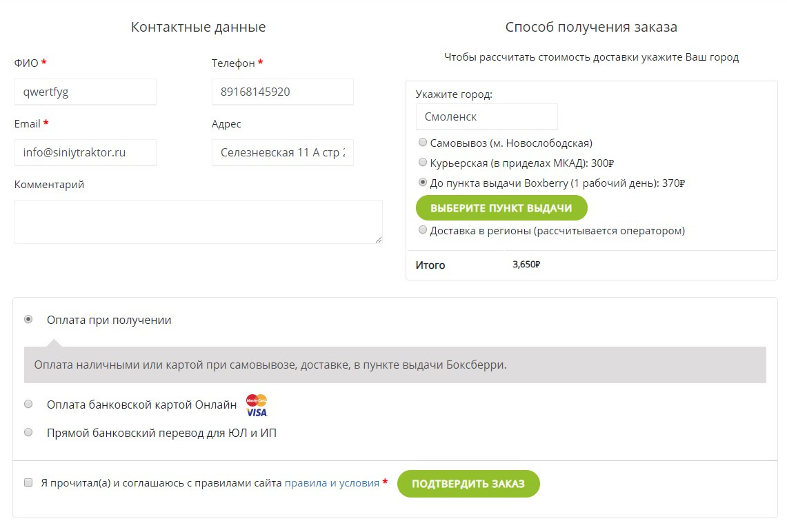Click the Выберите пункт выдачи button
The height and width of the screenshot is (532, 787).
[x=501, y=208]
